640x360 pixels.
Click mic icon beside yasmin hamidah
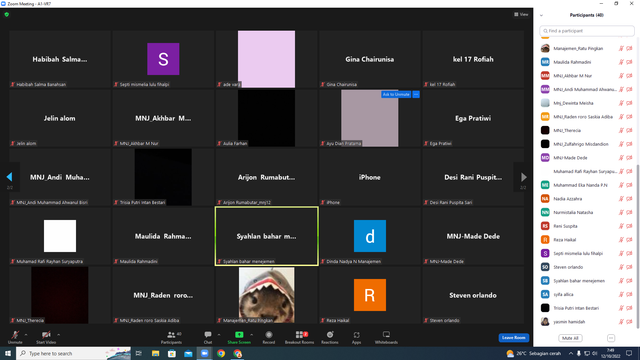point(621,322)
